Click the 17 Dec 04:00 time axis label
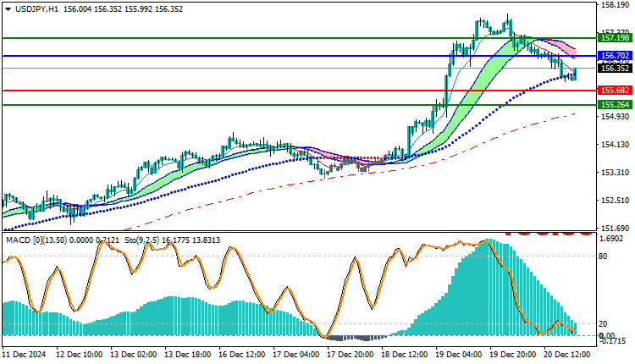The height and width of the screenshot is (364, 635). coord(296,355)
